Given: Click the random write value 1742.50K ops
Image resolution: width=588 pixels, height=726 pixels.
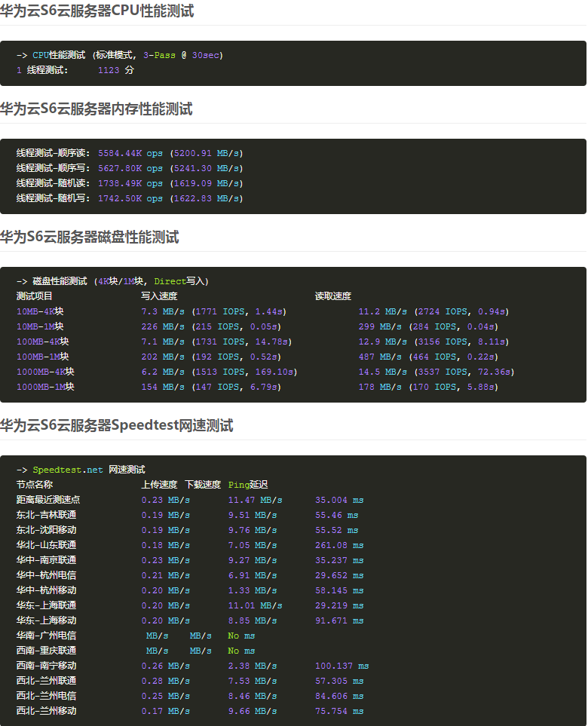Looking at the screenshot, I should pos(130,198).
